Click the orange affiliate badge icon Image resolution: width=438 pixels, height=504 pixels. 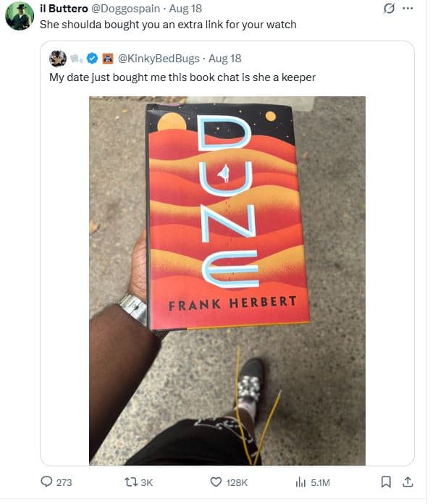click(108, 59)
